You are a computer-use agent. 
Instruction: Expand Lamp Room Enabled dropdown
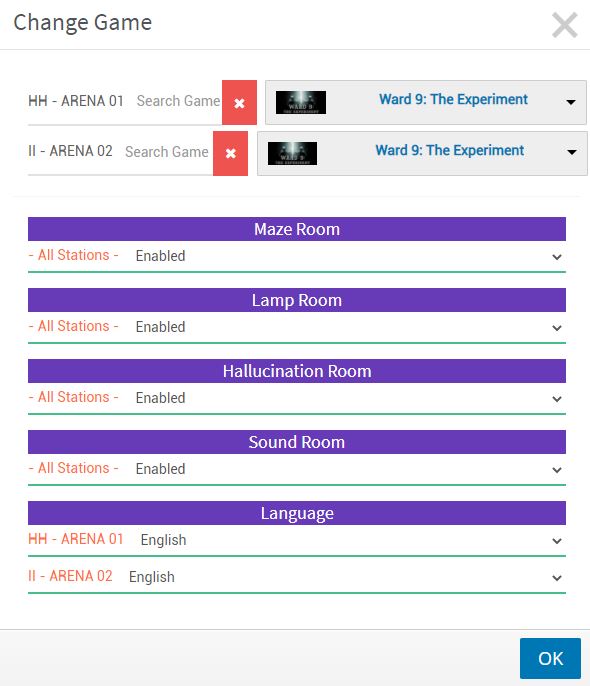348,327
